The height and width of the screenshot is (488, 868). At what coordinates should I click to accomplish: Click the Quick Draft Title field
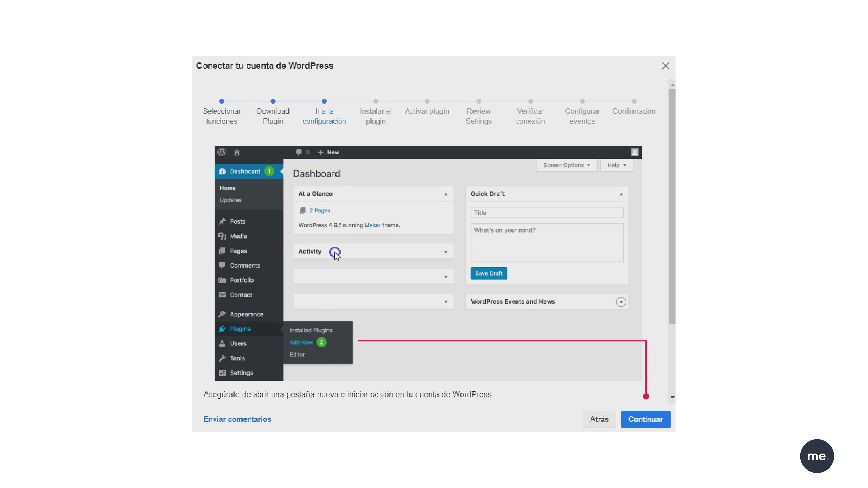coord(546,213)
